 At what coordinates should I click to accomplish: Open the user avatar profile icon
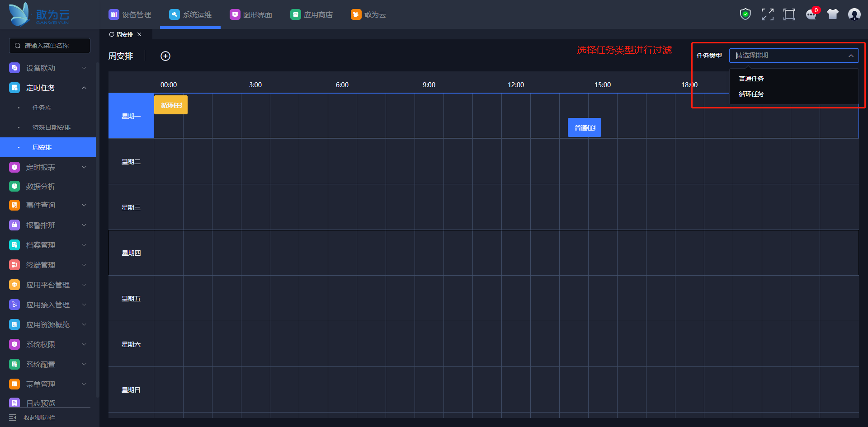(x=854, y=14)
